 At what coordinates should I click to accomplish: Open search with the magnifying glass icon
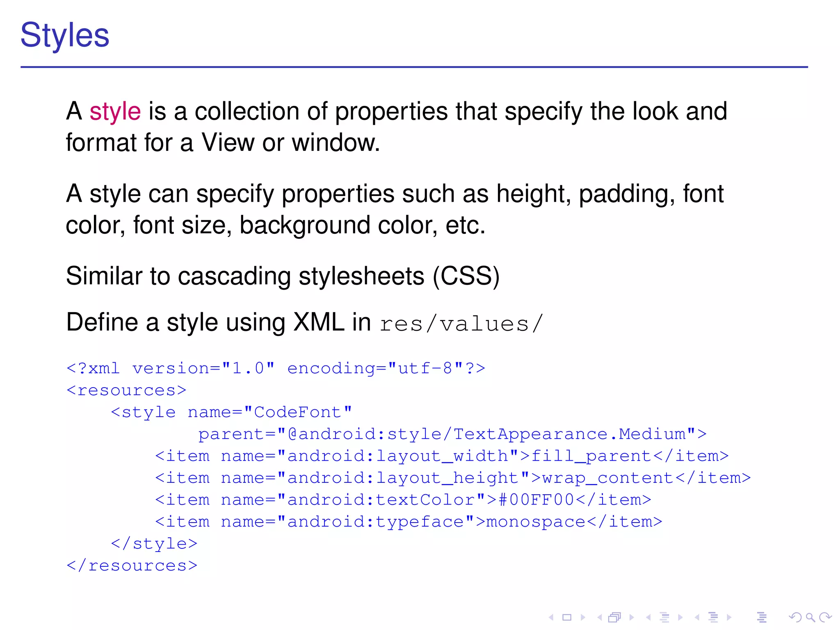(x=810, y=617)
